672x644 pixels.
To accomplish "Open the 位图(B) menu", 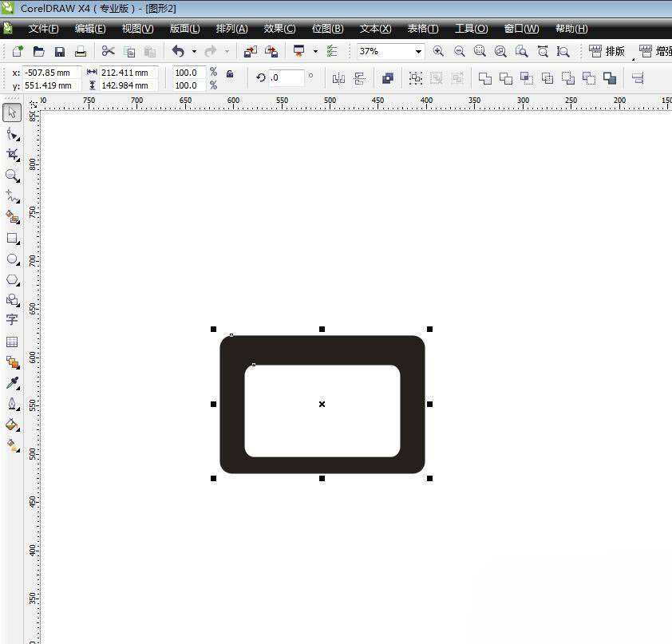I will tap(327, 29).
